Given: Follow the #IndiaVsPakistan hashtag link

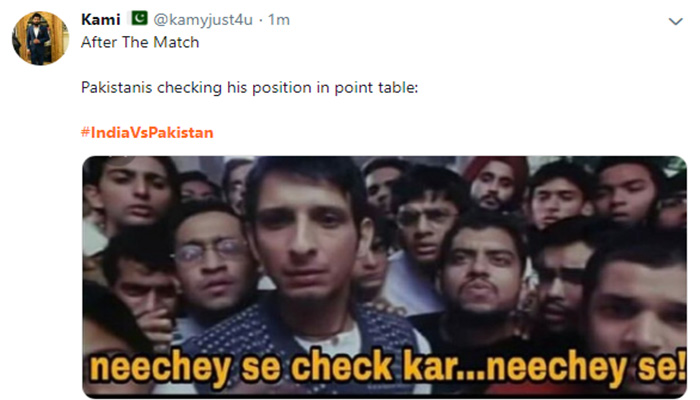Looking at the screenshot, I should tap(147, 133).
